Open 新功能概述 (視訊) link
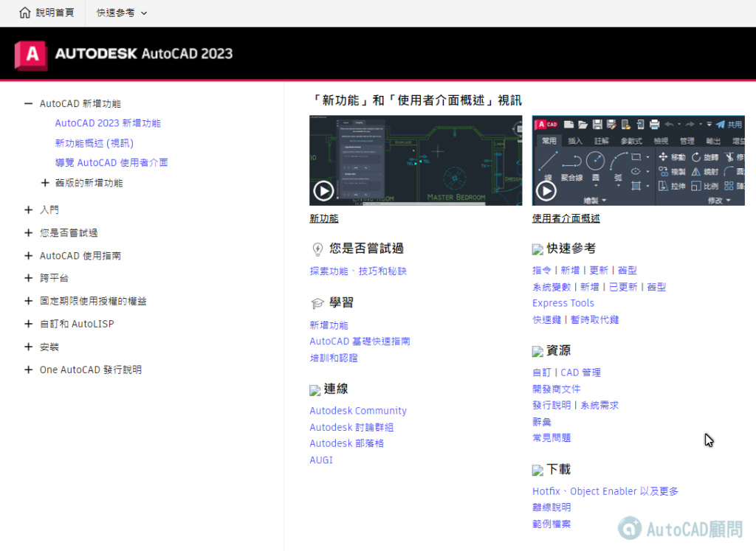The image size is (756, 551). 94,143
